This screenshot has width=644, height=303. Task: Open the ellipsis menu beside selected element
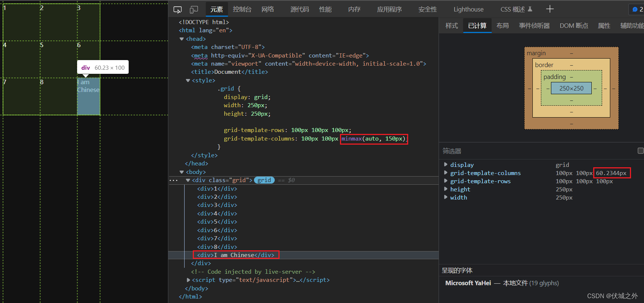[174, 181]
